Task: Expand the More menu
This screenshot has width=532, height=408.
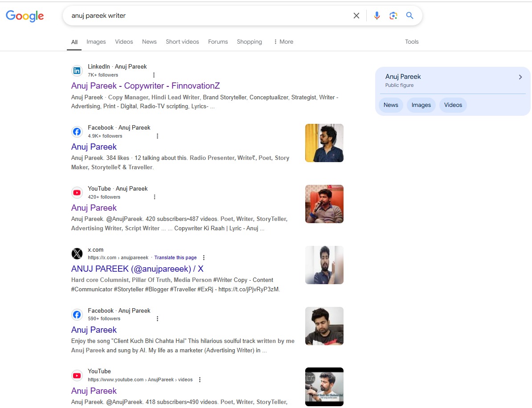Action: (284, 42)
